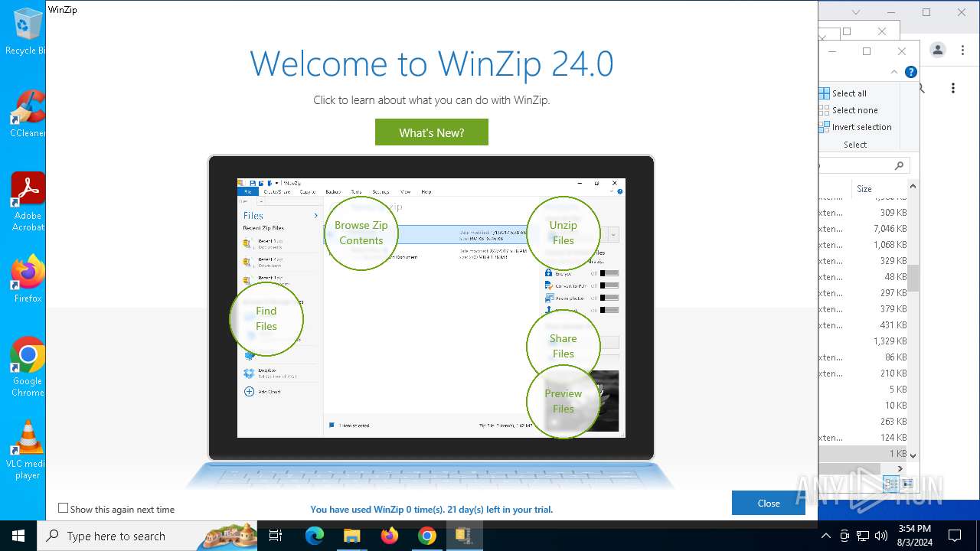Open Explorer Help via blue question mark
The height and width of the screenshot is (551, 980).
pos(910,72)
